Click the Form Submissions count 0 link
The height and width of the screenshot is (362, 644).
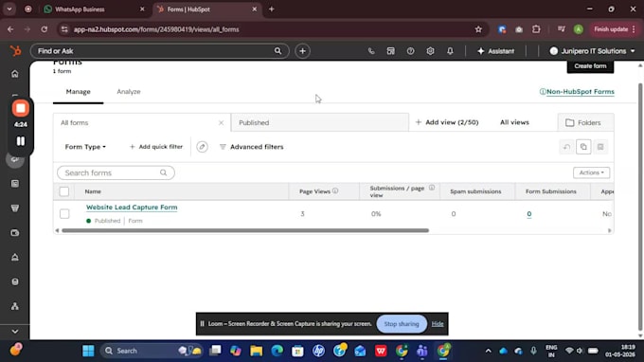tap(529, 213)
